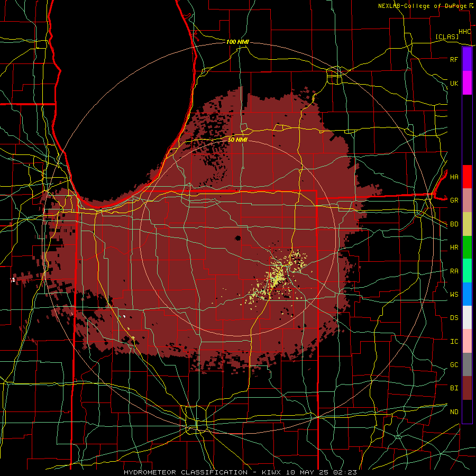Click the [CLAS] units label

(x=447, y=36)
